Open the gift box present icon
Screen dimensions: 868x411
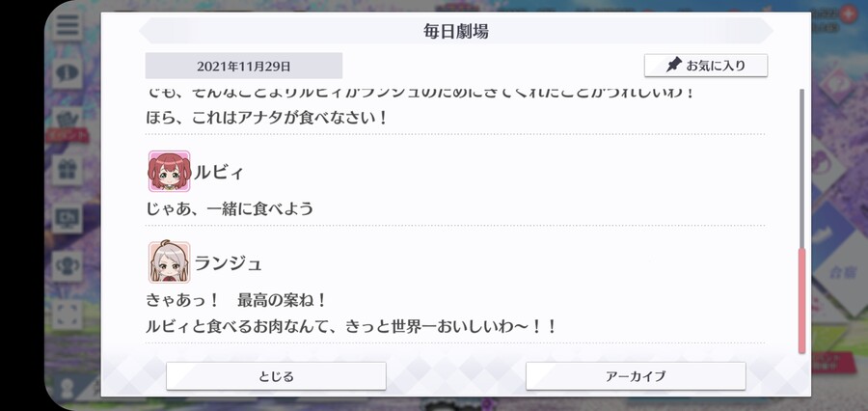point(67,169)
